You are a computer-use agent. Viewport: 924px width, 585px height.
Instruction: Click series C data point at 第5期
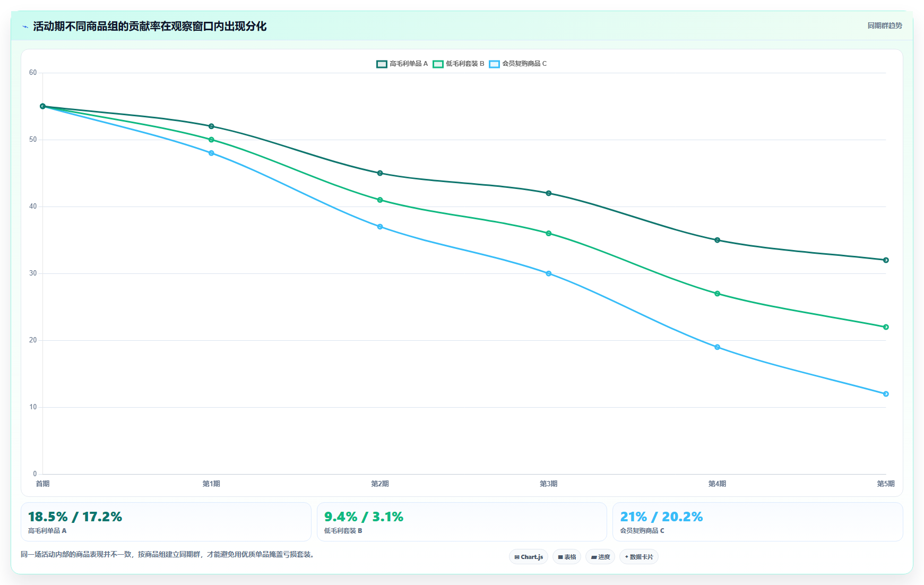tap(886, 394)
